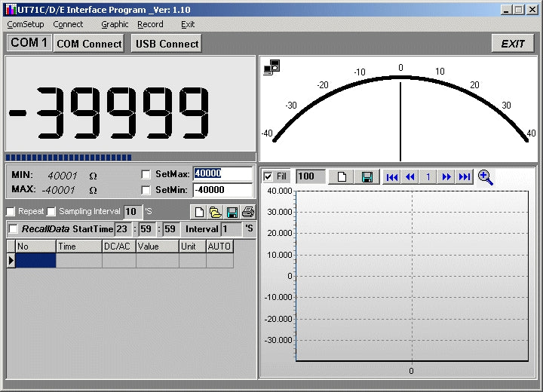Skip to last graph page
543x392 pixels.
coord(465,177)
